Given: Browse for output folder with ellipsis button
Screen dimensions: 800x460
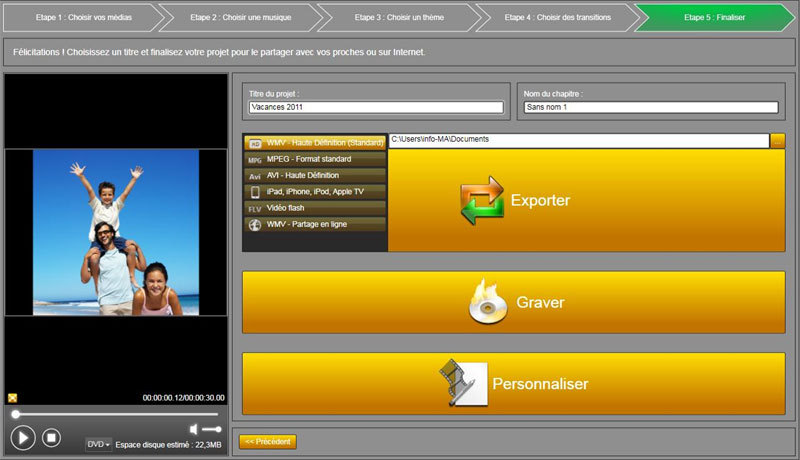Looking at the screenshot, I should [x=778, y=140].
